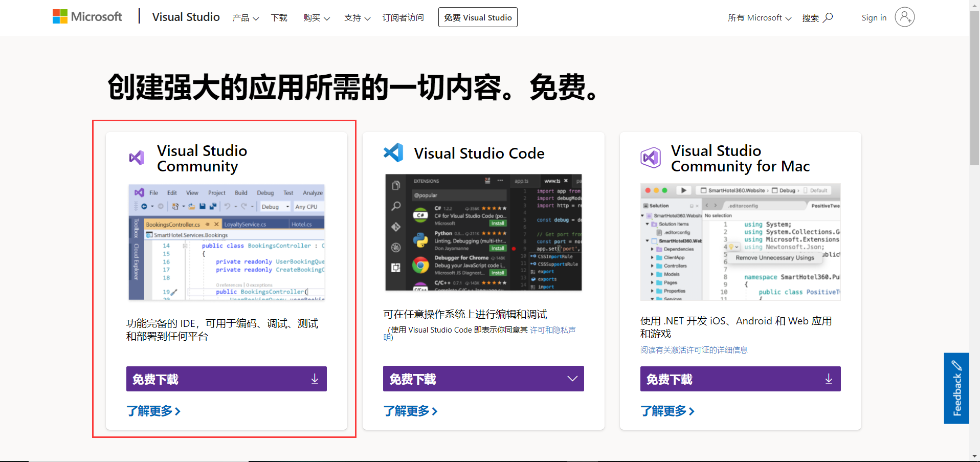Click the Visual Studio Community for Mac logo icon
980x462 pixels.
[651, 158]
